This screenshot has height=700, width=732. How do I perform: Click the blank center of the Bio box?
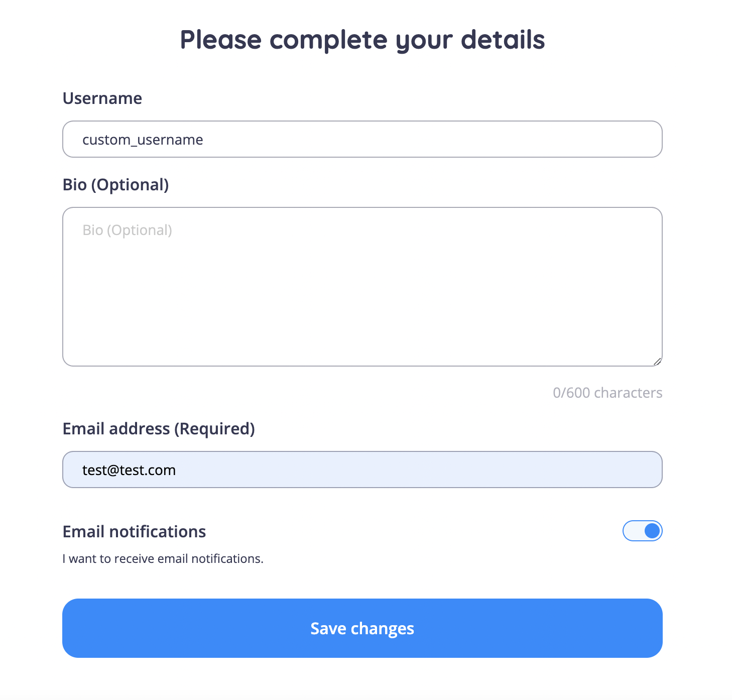click(x=361, y=291)
